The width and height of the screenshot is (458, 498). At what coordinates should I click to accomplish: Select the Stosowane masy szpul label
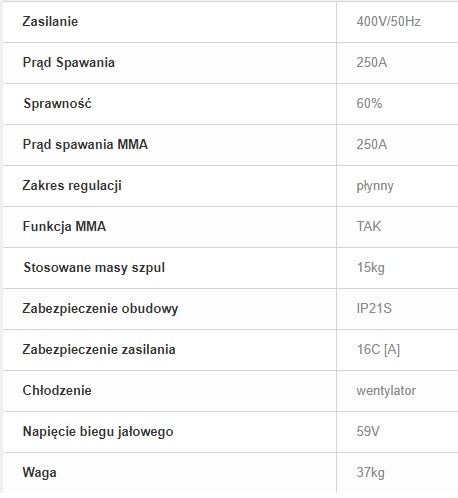coord(94,268)
